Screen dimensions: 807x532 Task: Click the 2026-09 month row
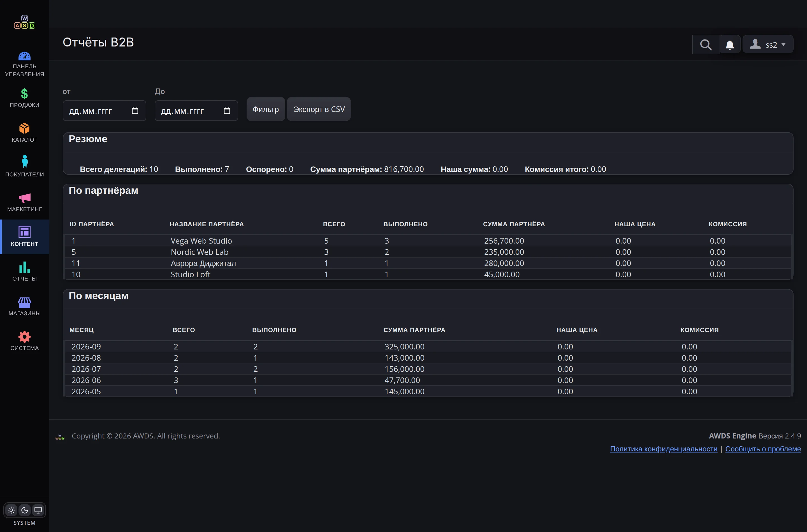tap(428, 347)
